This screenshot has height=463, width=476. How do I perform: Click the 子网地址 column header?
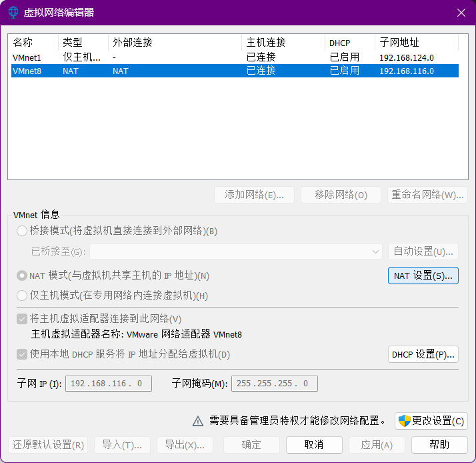click(417, 43)
